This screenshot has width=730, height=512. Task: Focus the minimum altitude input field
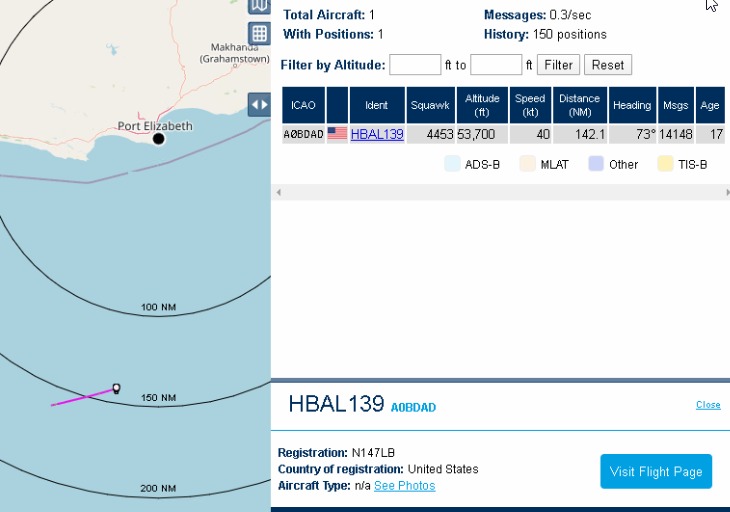click(415, 65)
